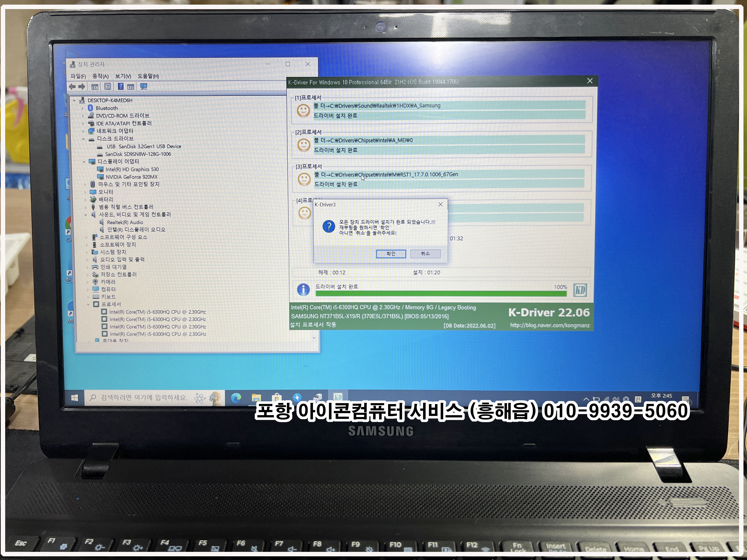Open the 보기(V) menu
This screenshot has height=560, width=747.
(x=123, y=76)
